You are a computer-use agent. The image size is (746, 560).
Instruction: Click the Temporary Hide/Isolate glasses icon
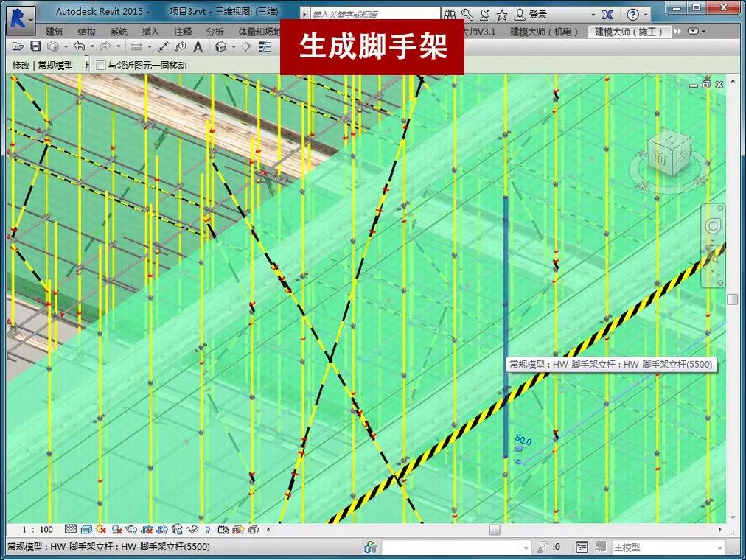pyautogui.click(x=192, y=529)
